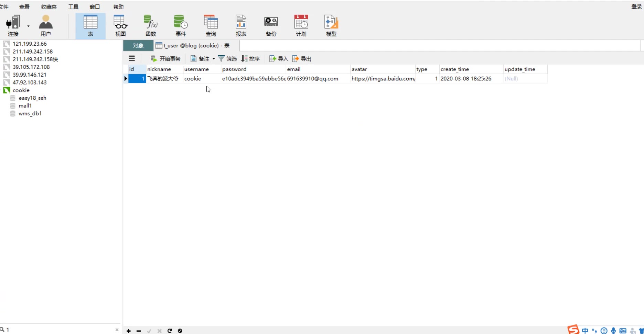644x334 pixels.
Task: Click the avatar column header
Action: 383,69
